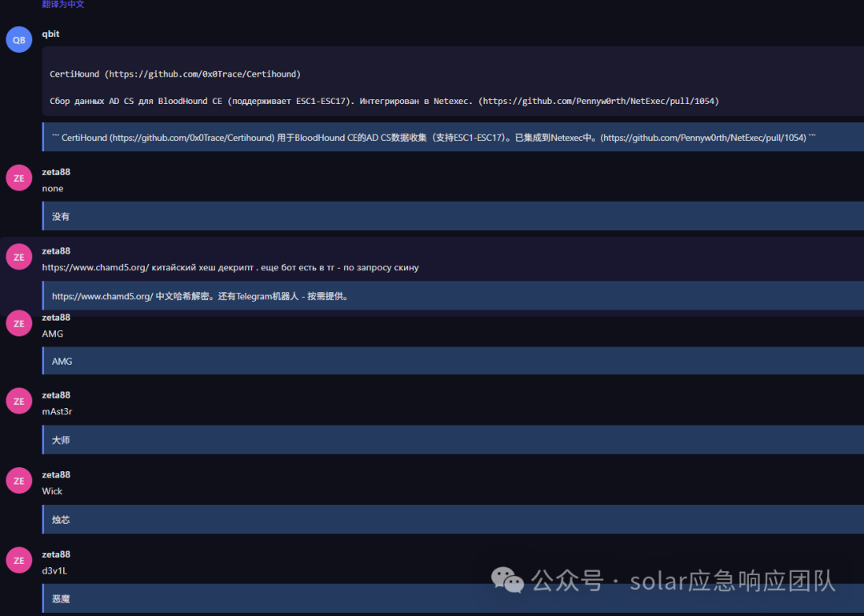Viewport: 864px width, 616px height.
Task: Click the ZE avatar beside the "none" message
Action: 18,178
